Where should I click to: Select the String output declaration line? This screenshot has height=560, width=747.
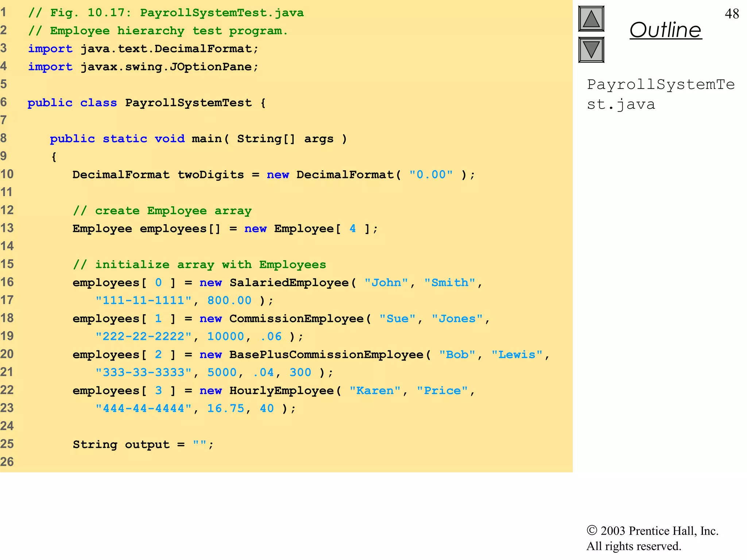[143, 444]
